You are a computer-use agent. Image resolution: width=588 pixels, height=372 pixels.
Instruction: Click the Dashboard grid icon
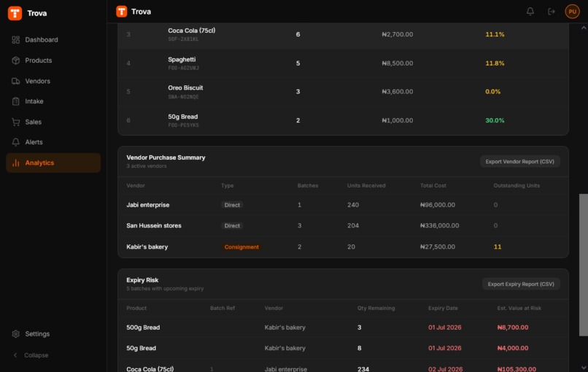click(16, 39)
